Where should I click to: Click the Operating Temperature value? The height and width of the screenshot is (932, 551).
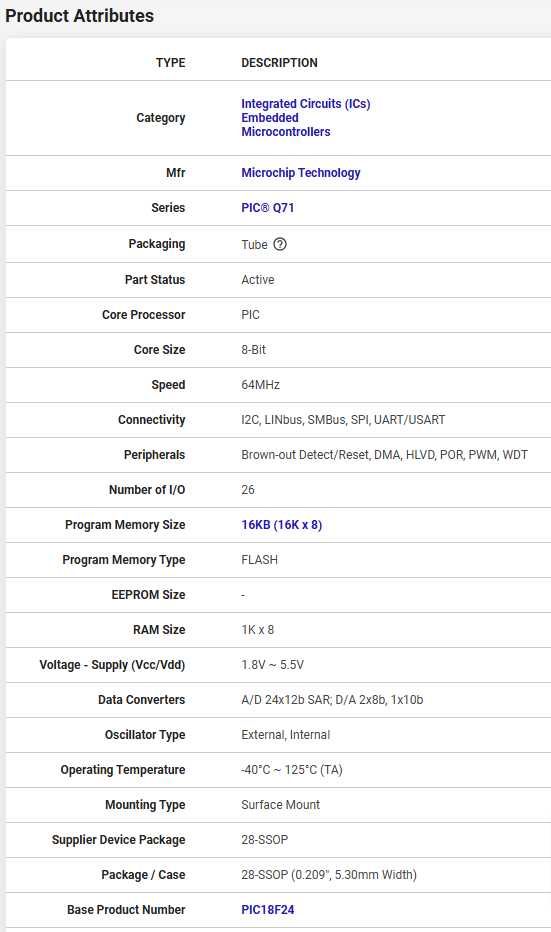point(292,770)
